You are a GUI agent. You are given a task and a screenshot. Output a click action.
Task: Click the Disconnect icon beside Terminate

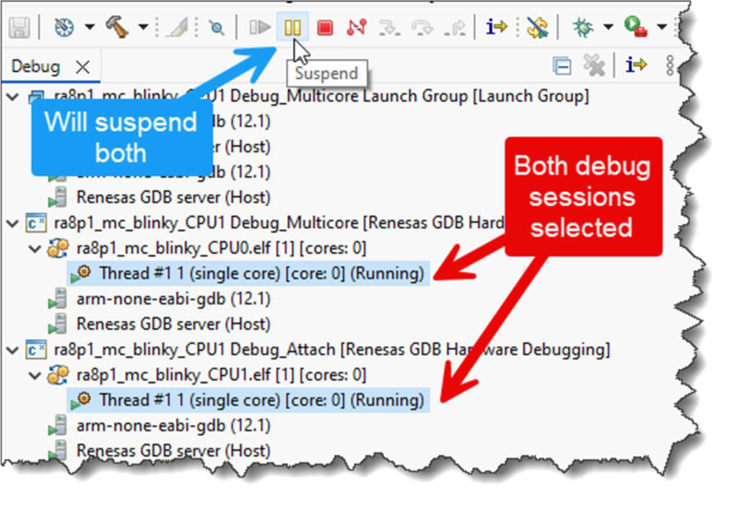356,27
